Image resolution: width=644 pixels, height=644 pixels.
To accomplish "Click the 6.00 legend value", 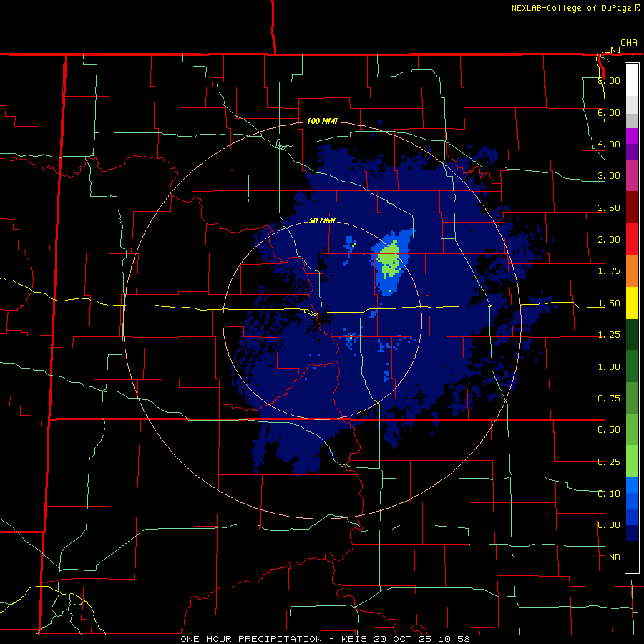I will click(609, 112).
